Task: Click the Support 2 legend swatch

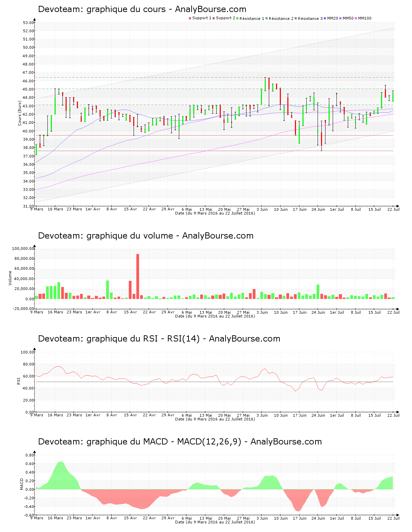Action: tap(214, 18)
